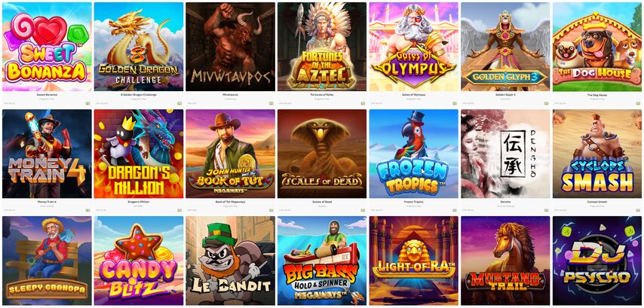Select the DJ Psycho game thumbnail
The image size is (644, 308).
597,261
